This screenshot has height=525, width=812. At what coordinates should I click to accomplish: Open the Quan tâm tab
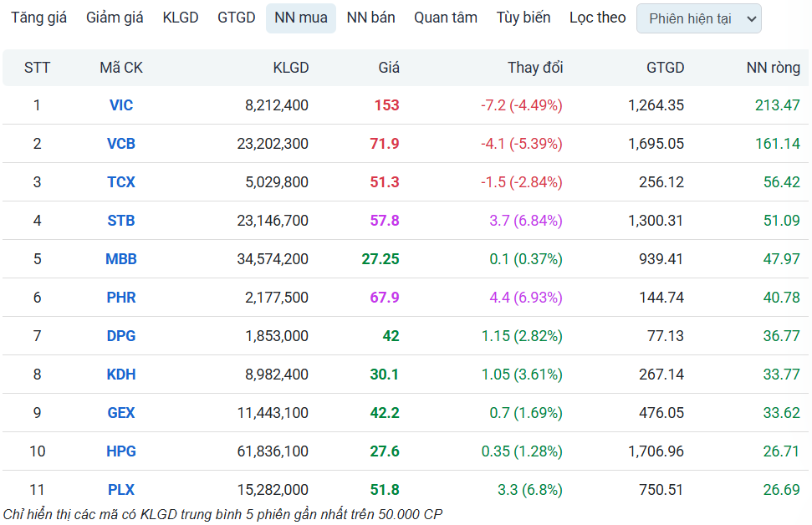[x=446, y=18]
